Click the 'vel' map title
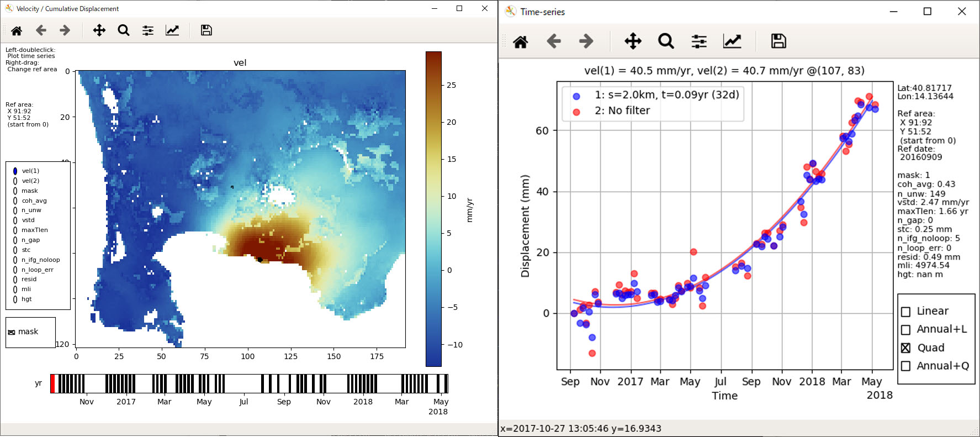The height and width of the screenshot is (437, 980). [240, 63]
